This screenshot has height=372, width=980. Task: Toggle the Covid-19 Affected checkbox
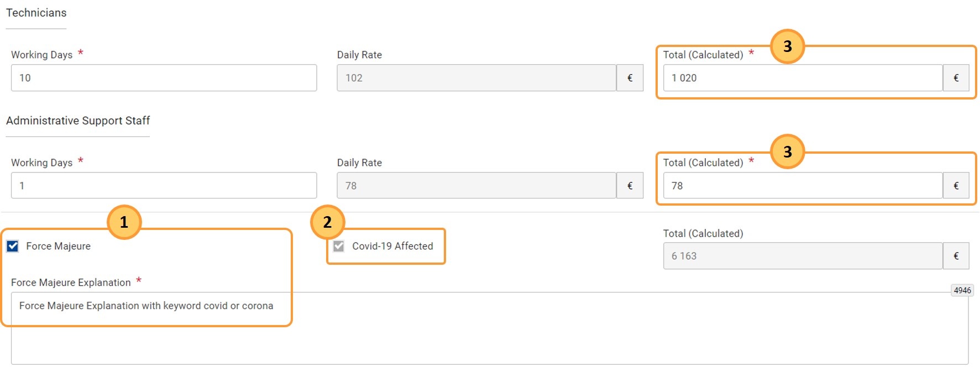click(x=339, y=246)
